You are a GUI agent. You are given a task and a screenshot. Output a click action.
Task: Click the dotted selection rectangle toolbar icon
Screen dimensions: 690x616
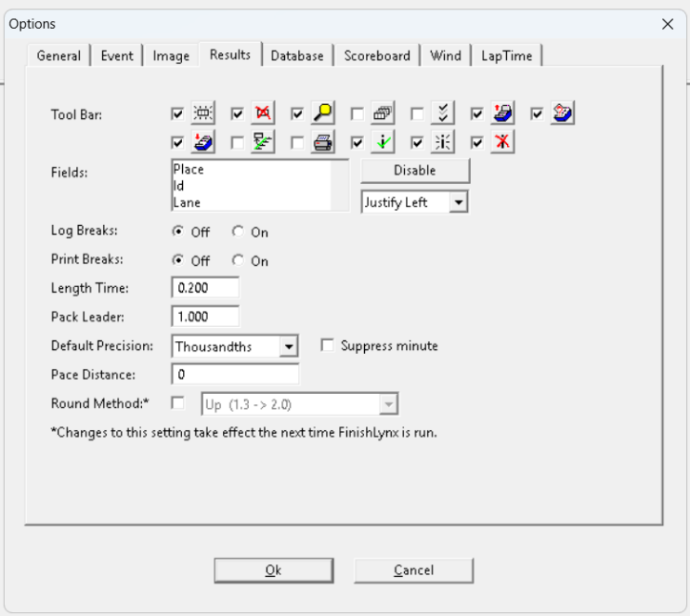point(203,113)
